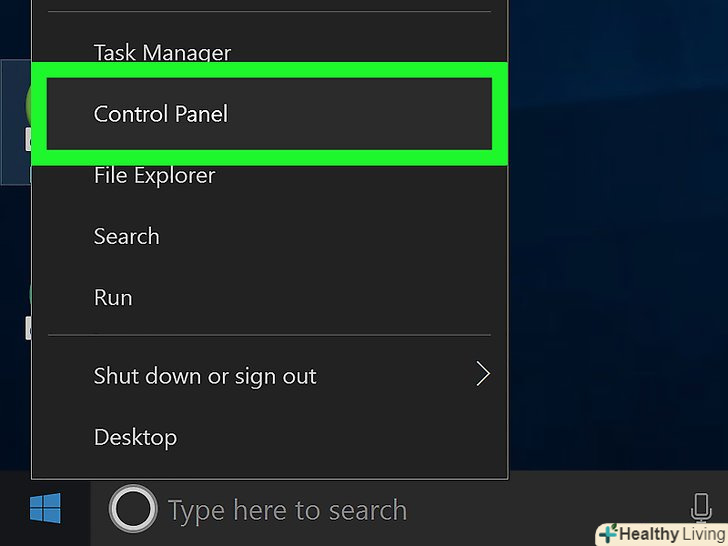
Task: Open Task Manager from the menu
Action: point(162,52)
